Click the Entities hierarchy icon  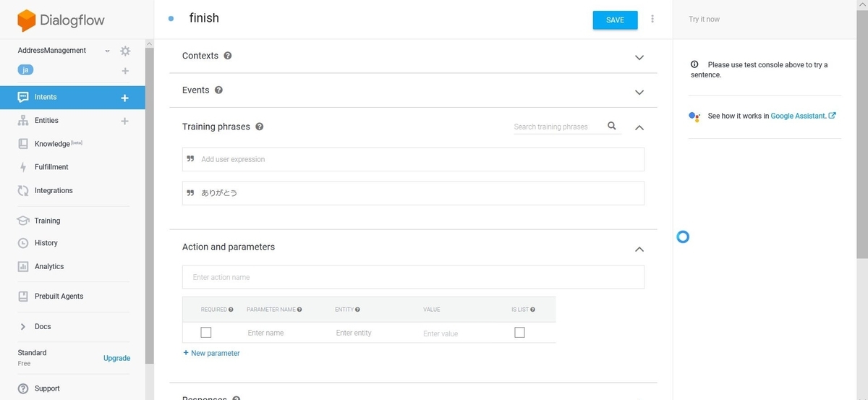tap(22, 121)
